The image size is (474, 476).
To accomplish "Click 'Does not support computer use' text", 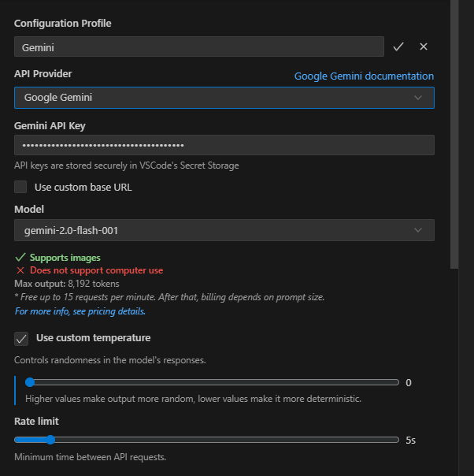I will 96,270.
